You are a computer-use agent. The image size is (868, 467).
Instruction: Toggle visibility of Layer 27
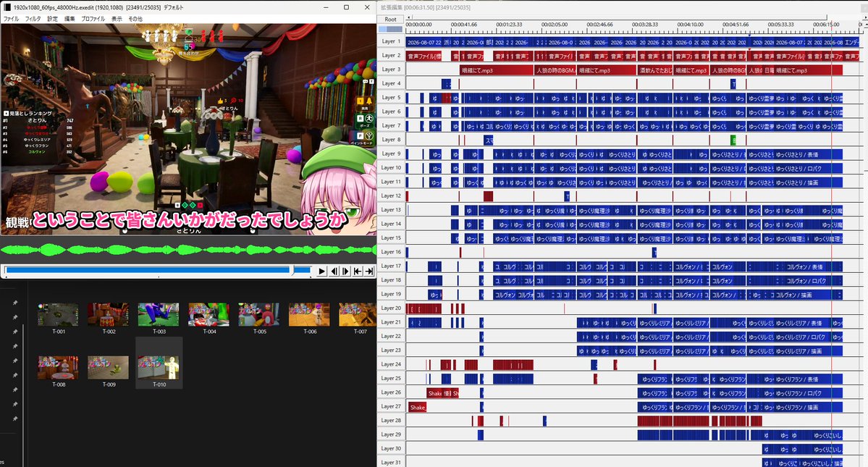(x=391, y=407)
